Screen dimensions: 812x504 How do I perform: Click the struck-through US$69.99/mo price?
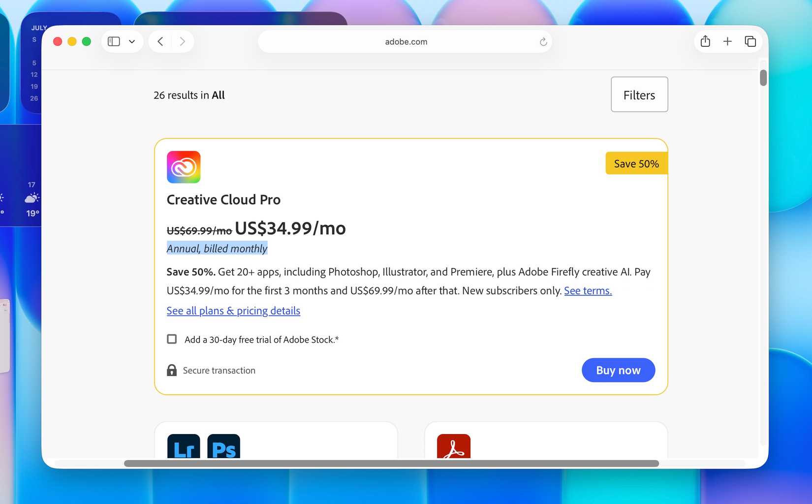[x=199, y=231]
